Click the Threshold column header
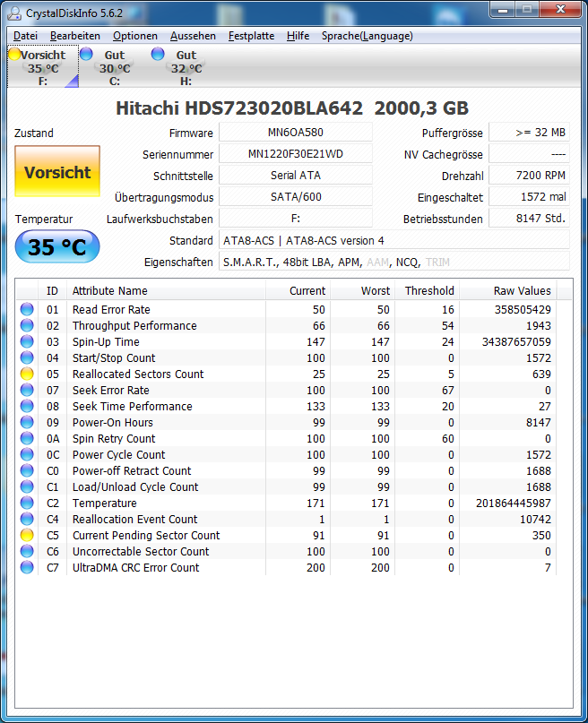This screenshot has width=588, height=723. click(427, 290)
